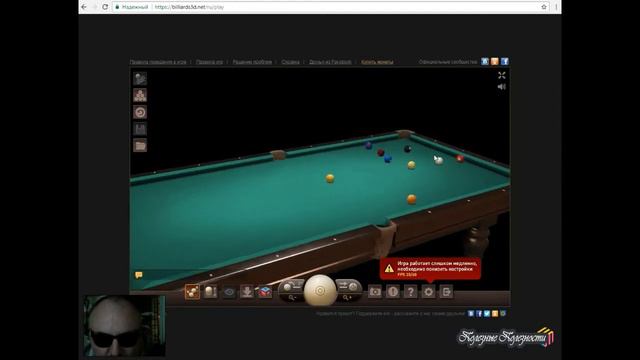The width and height of the screenshot is (640, 360).
Task: Open the fourth short link in the top menu
Action: (290, 62)
